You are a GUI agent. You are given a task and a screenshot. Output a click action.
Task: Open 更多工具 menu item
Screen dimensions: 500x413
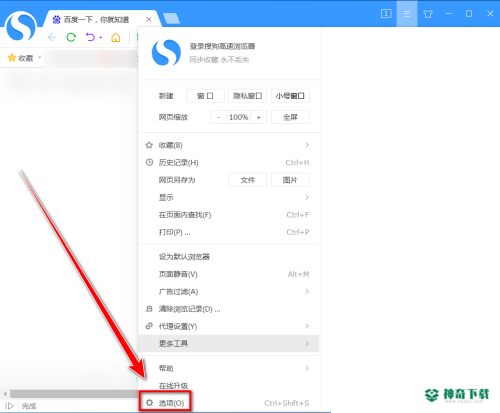coord(229,344)
